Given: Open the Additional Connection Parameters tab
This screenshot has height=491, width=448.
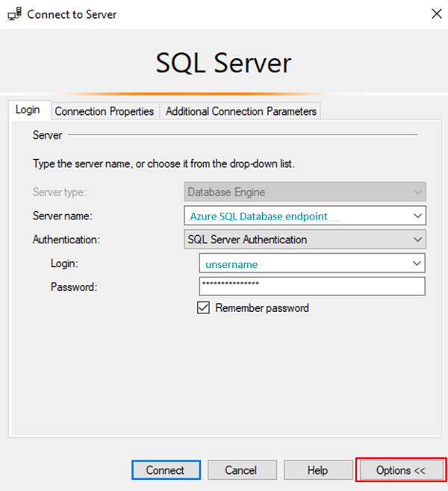Looking at the screenshot, I should [x=240, y=111].
